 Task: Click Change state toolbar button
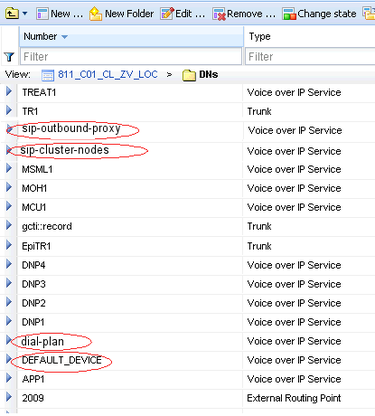tap(319, 14)
